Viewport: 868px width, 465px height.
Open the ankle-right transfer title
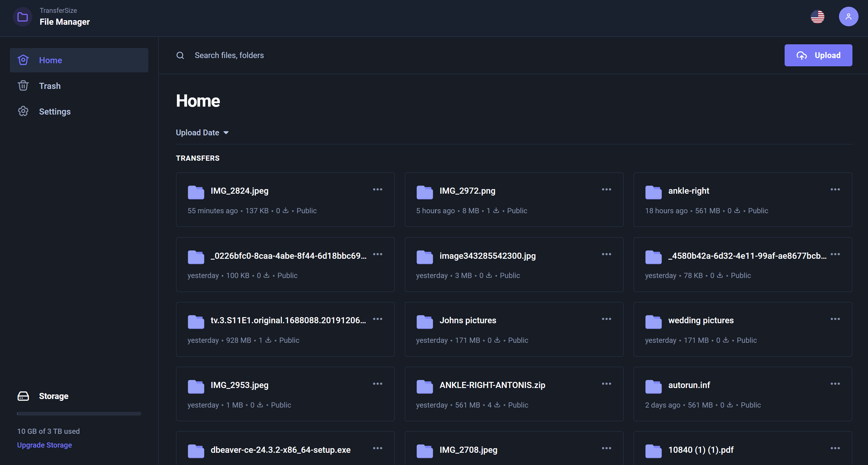coord(688,191)
